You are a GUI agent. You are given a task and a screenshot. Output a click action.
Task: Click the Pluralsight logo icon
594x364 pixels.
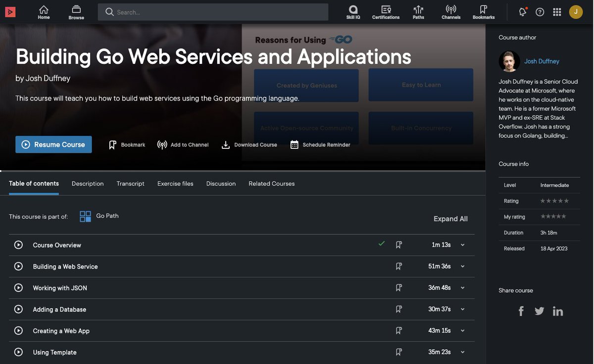pyautogui.click(x=10, y=12)
